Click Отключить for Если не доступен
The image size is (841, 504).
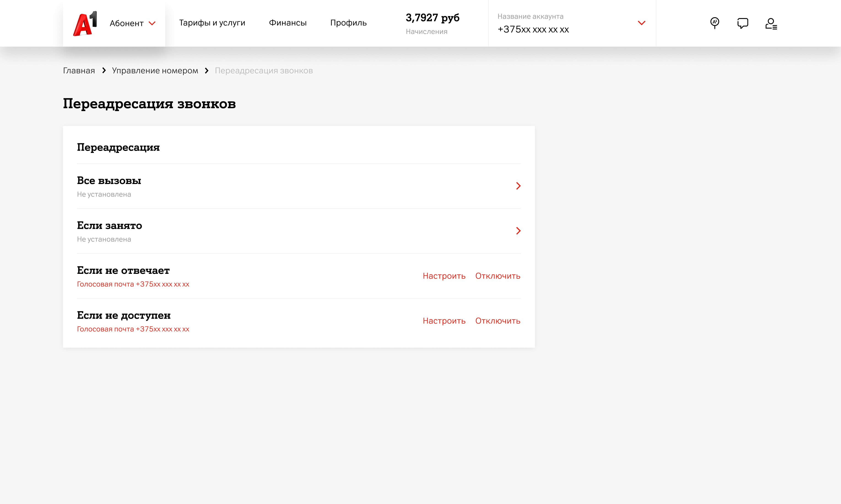click(498, 321)
